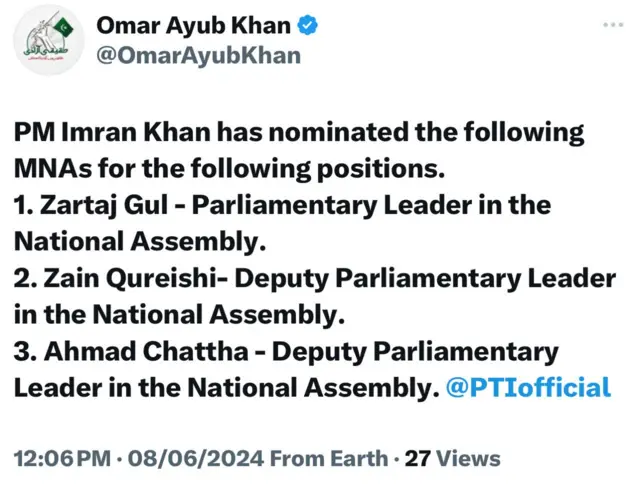Image resolution: width=640 pixels, height=484 pixels.
Task: Click 'Leader in the National Assembly.' before @PTIofficial
Action: (x=225, y=387)
